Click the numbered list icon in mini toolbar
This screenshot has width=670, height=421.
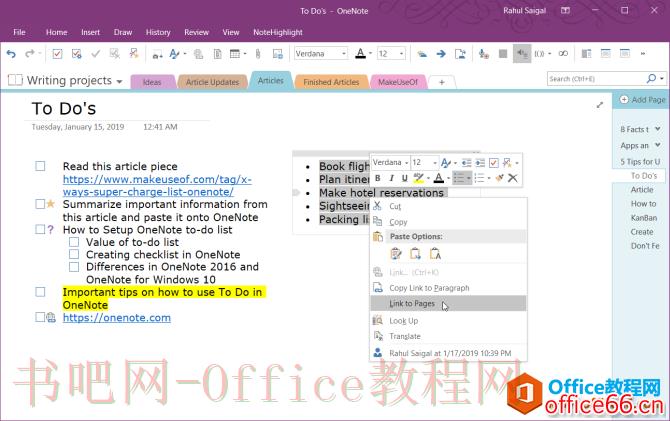(x=479, y=178)
